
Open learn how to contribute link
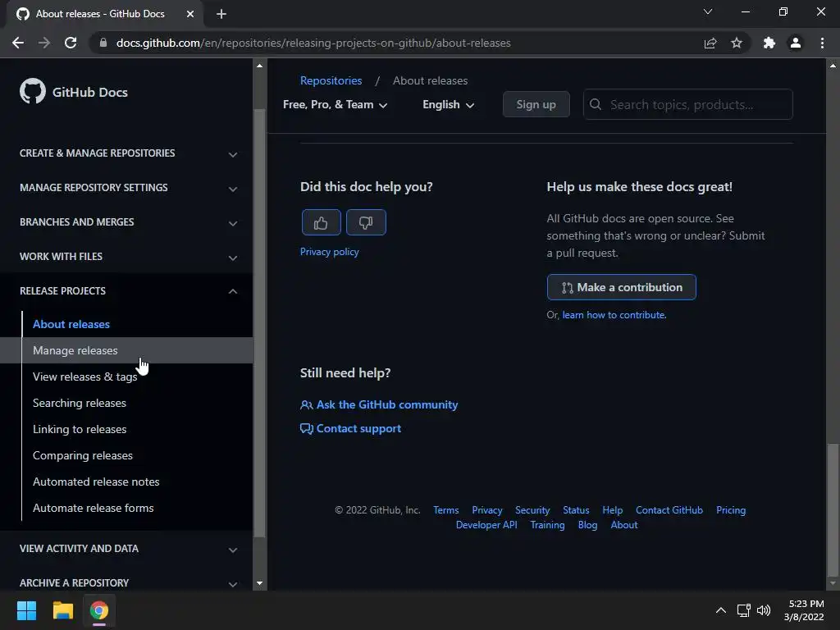(614, 315)
